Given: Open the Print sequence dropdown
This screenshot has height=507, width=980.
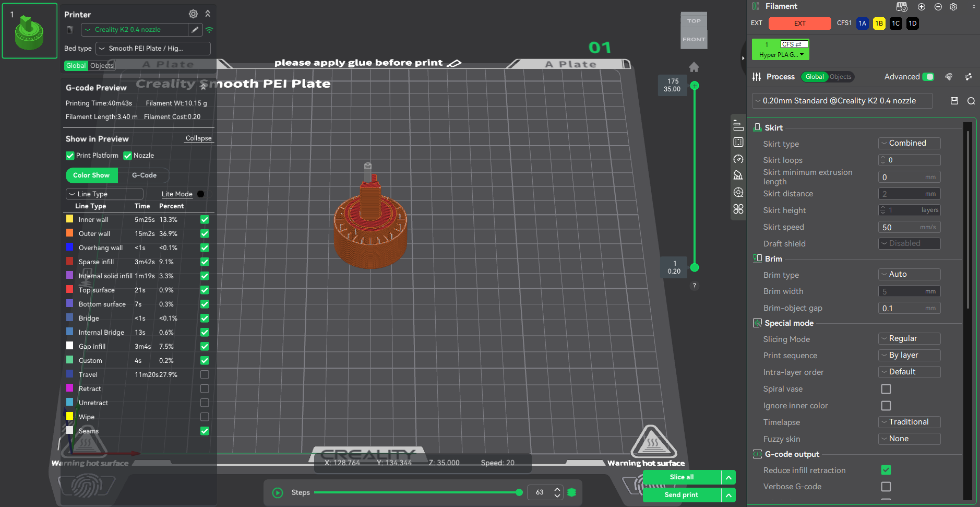Looking at the screenshot, I should click(910, 355).
